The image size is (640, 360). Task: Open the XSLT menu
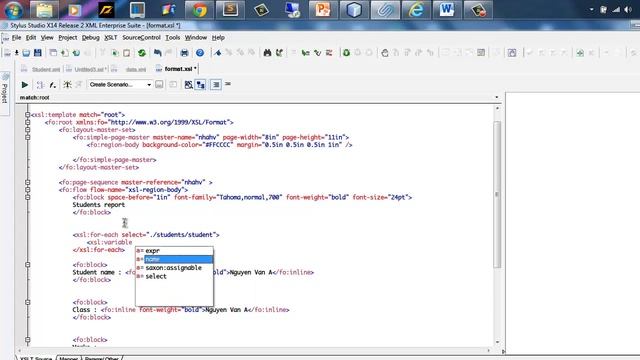[111, 38]
